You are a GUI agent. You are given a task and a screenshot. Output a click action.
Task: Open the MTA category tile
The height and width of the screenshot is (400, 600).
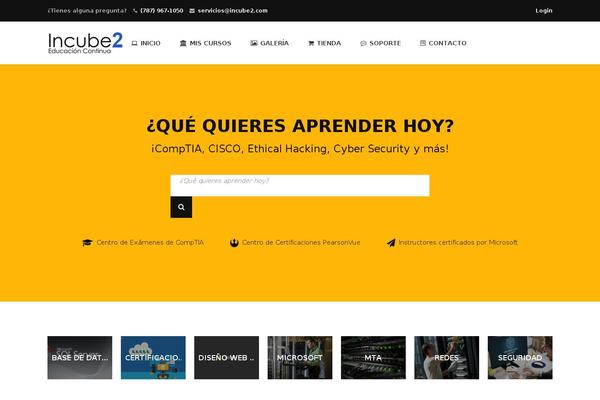[373, 358]
